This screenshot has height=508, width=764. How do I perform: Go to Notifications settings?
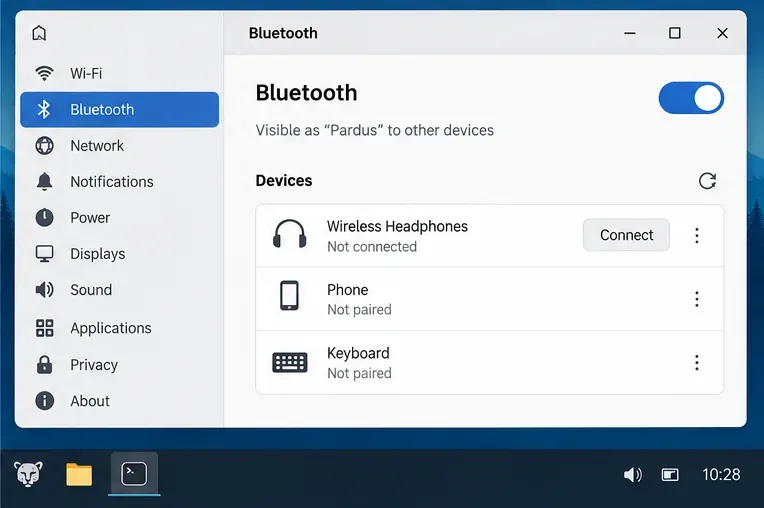[119, 182]
